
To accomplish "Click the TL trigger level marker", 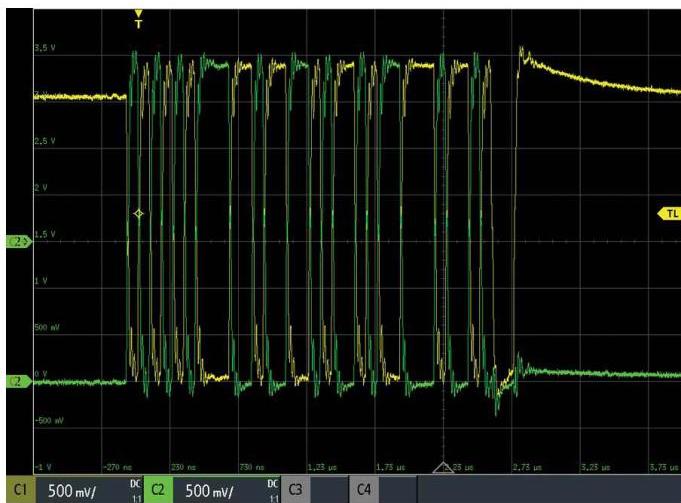I will coord(667,213).
